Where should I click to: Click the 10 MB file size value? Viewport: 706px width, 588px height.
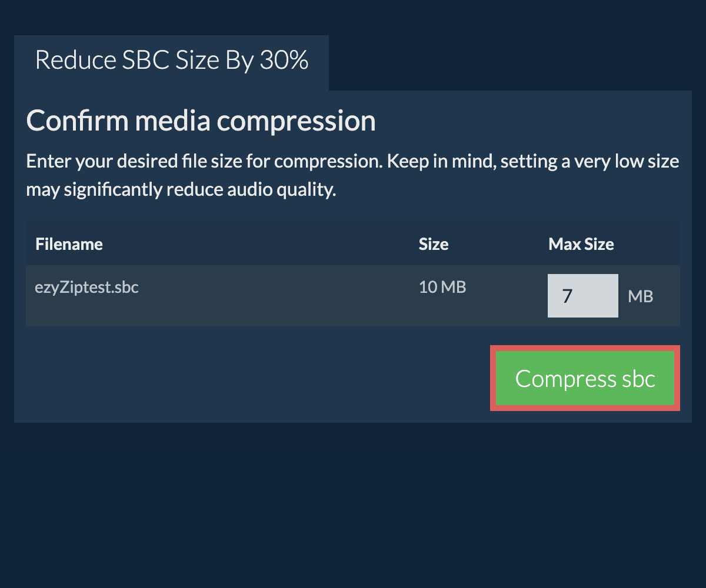442,288
